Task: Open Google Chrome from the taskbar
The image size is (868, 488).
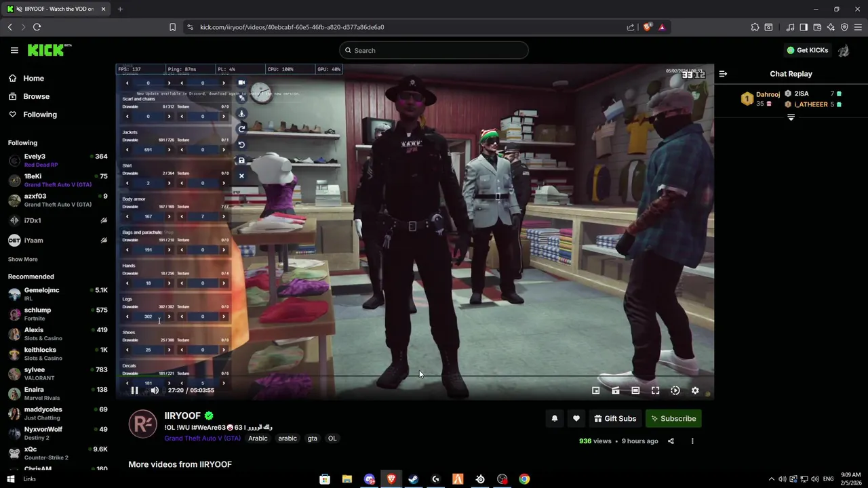Action: [x=524, y=479]
